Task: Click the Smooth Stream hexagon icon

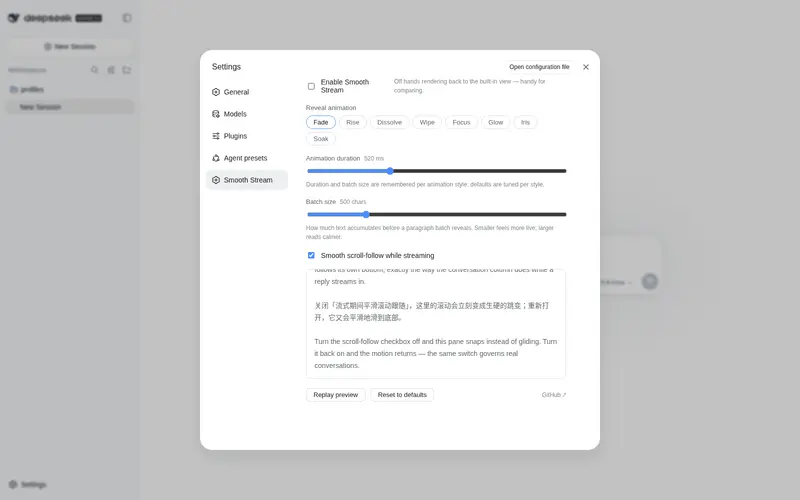Action: tap(216, 180)
